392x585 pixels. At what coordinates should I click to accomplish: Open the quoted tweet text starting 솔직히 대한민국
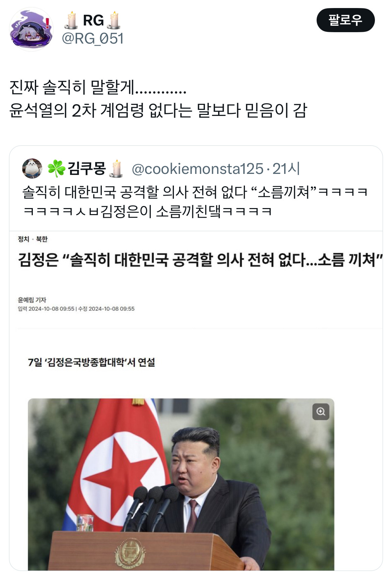pos(195,201)
